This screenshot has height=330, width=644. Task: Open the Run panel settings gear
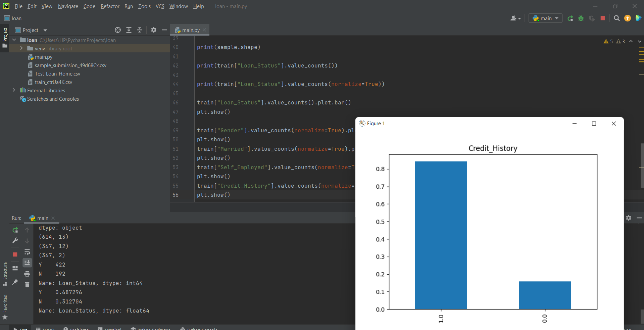628,218
